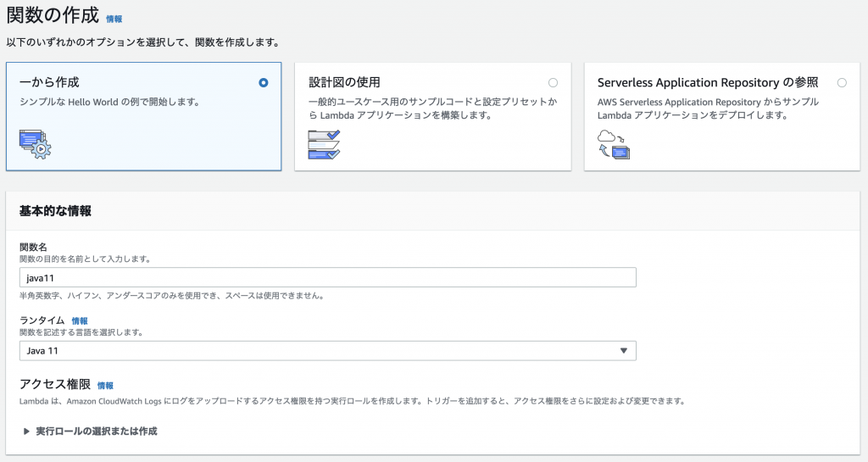The image size is (868, 462).
Task: Click the Serverless Application Repository の参照 title
Action: click(x=708, y=82)
